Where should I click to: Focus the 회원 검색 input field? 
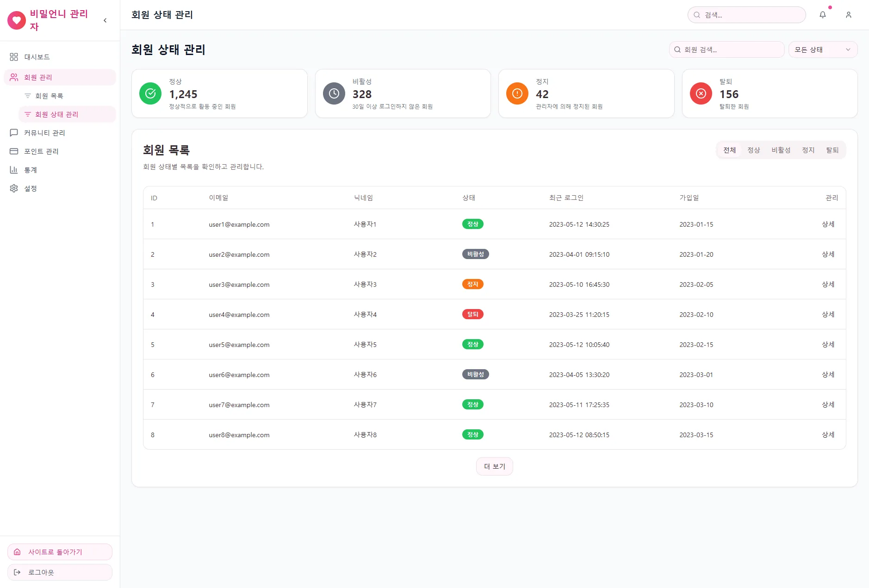click(x=726, y=50)
